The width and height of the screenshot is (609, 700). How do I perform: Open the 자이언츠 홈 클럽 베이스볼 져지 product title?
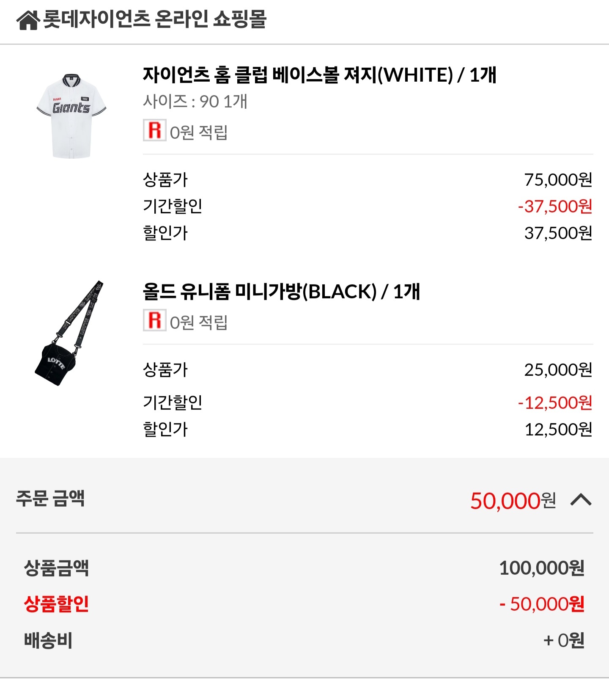(319, 75)
